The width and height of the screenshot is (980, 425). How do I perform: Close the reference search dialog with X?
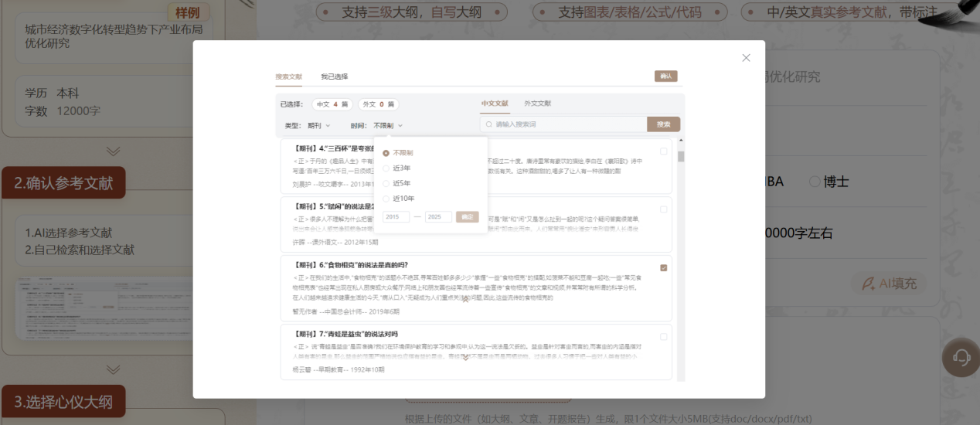[x=746, y=58]
